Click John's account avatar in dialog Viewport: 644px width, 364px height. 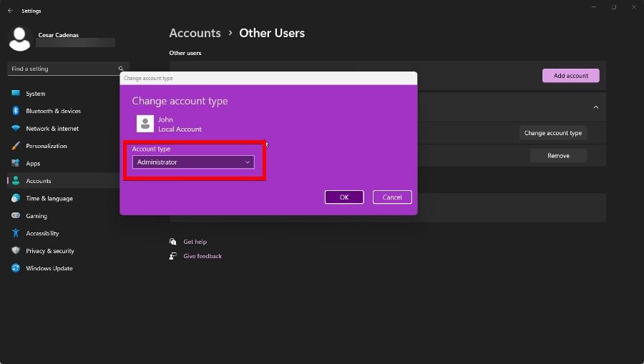pyautogui.click(x=145, y=124)
